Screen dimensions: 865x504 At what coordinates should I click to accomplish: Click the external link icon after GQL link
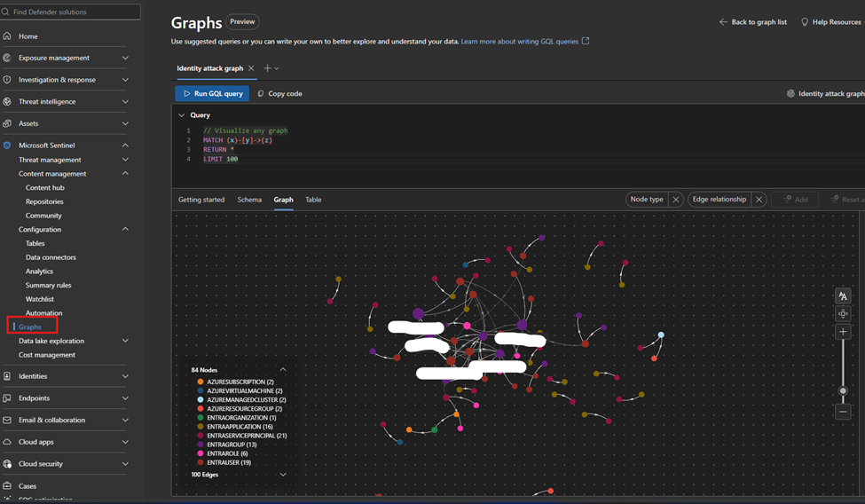(586, 41)
